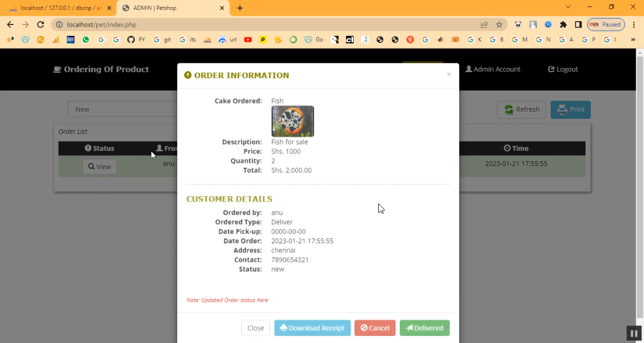Bookmark this page with the star icon
Viewport: 644px width, 343px height.
[499, 24]
